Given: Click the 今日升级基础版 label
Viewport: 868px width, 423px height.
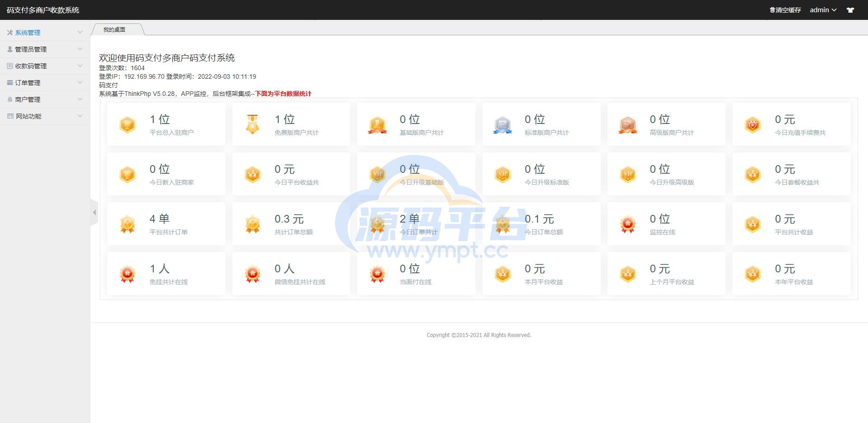Looking at the screenshot, I should [422, 182].
